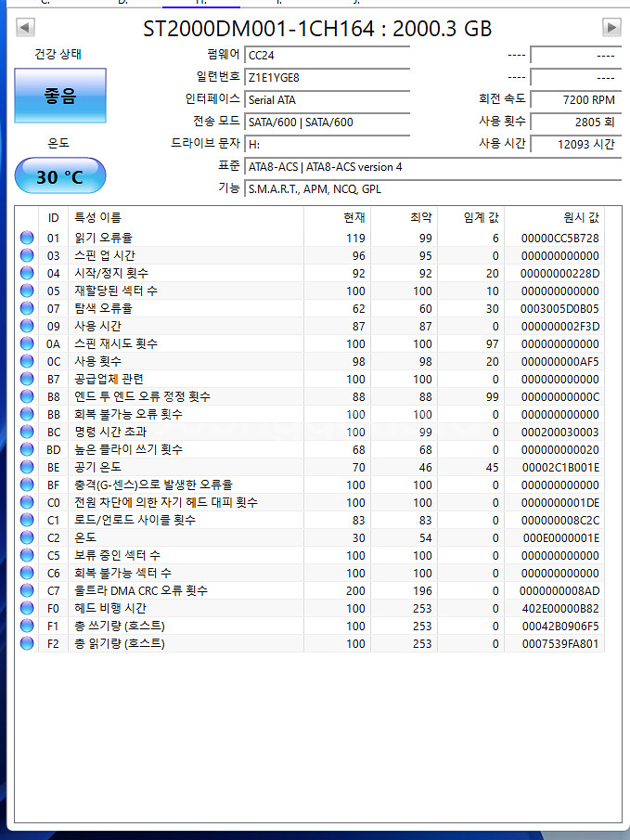630x840 pixels.
Task: Select the 12093 시간 power-on hours field
Action: click(x=576, y=145)
